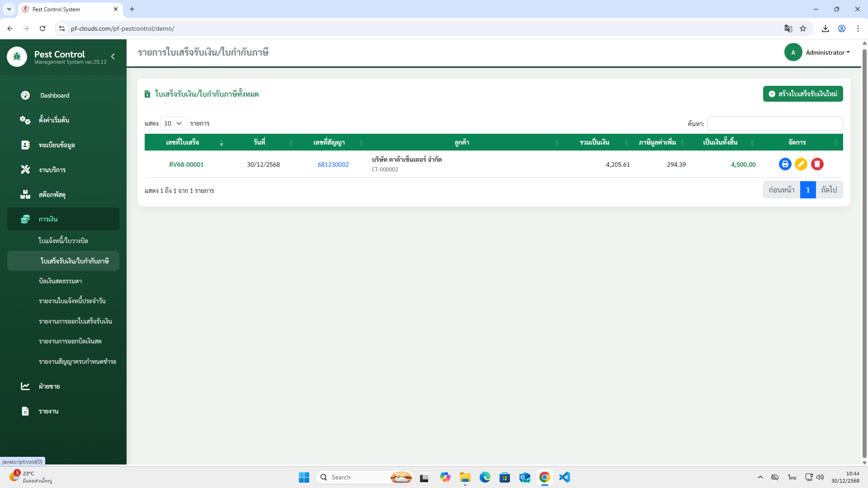Click the yellow edit pencil icon

click(801, 164)
